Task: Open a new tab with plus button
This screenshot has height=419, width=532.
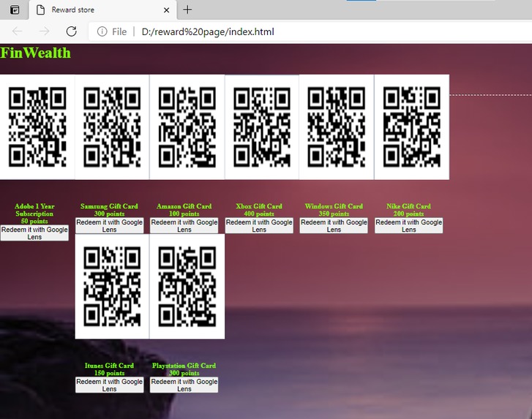Action: click(187, 10)
